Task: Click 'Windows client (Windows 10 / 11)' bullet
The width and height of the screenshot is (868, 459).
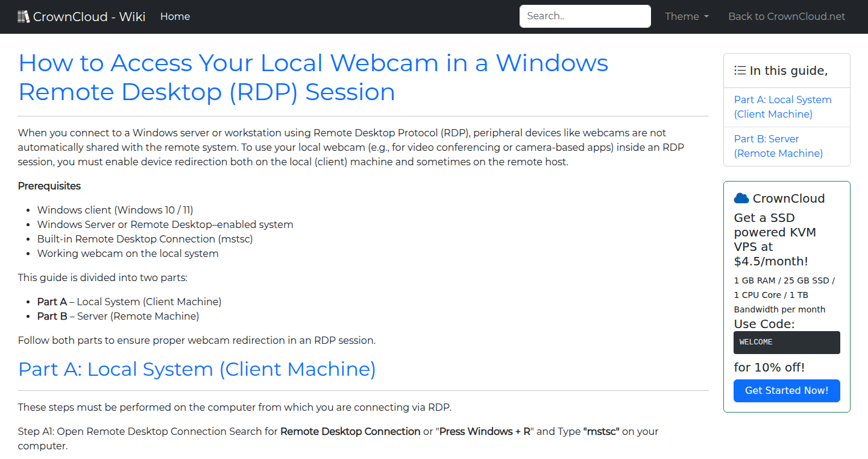Action: 115,210
